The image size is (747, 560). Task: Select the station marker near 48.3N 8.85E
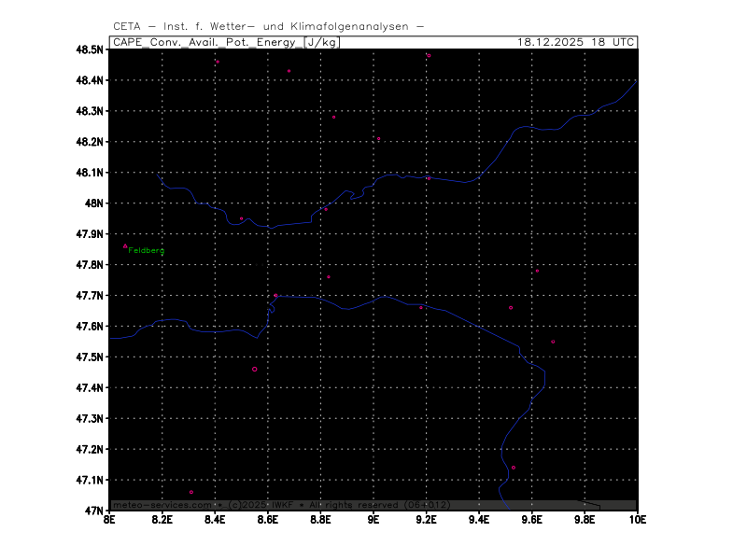pyautogui.click(x=333, y=117)
